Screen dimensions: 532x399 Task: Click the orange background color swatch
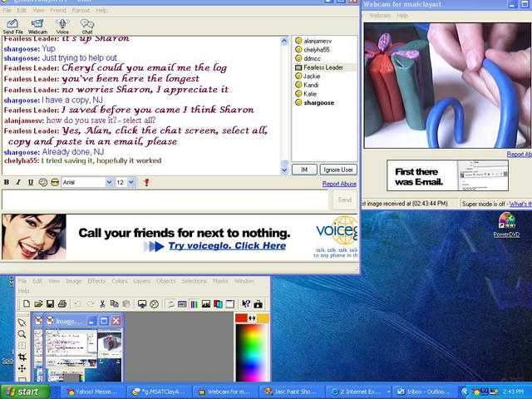tap(263, 318)
